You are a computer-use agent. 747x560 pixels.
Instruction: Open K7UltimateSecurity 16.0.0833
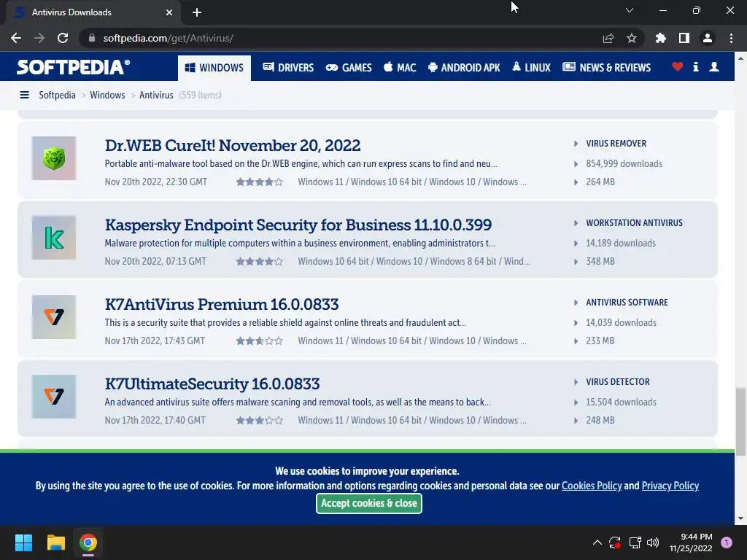coord(212,384)
